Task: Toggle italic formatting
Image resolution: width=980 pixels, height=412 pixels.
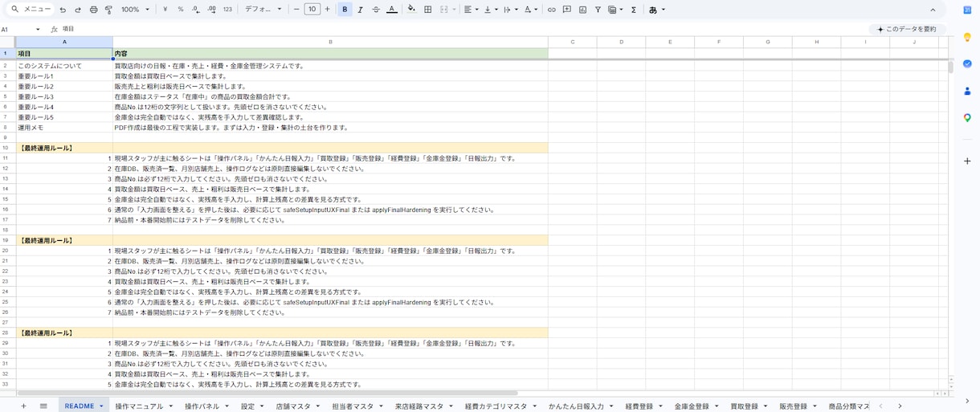Action: [x=360, y=10]
